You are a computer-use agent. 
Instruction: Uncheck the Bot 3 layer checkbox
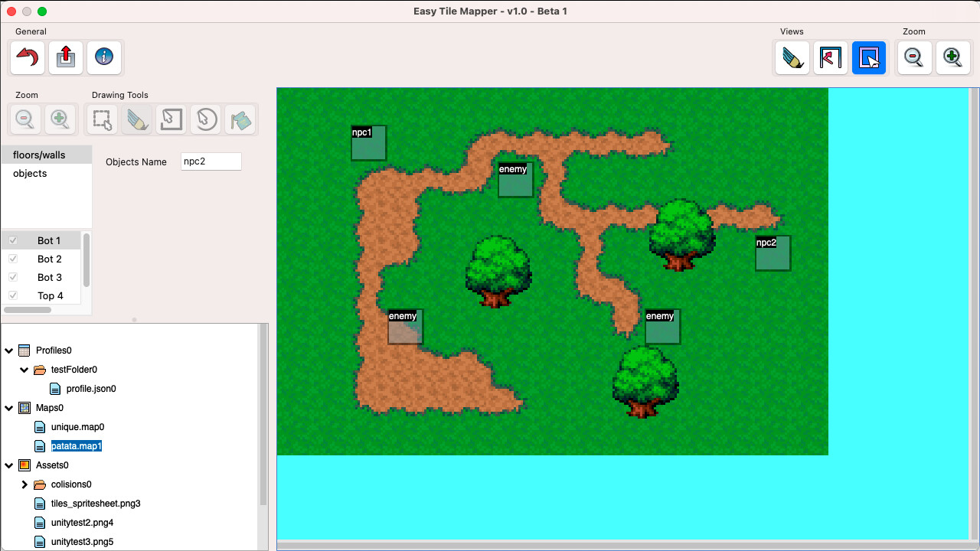12,277
